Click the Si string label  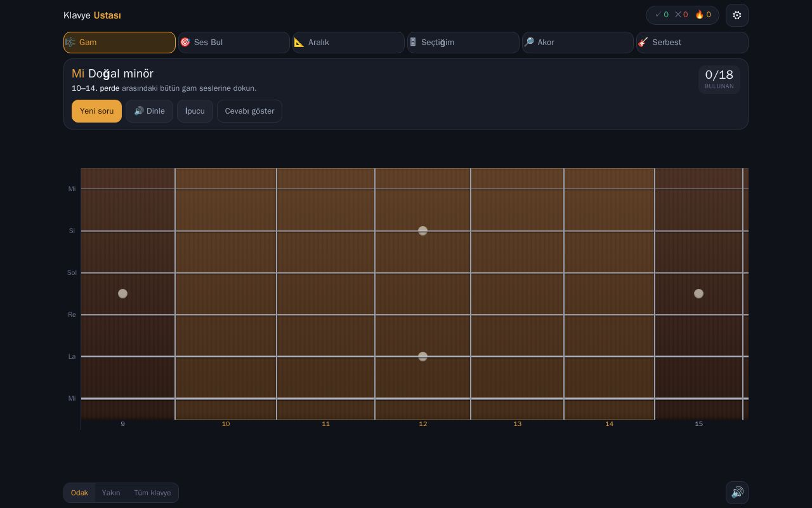pos(72,231)
